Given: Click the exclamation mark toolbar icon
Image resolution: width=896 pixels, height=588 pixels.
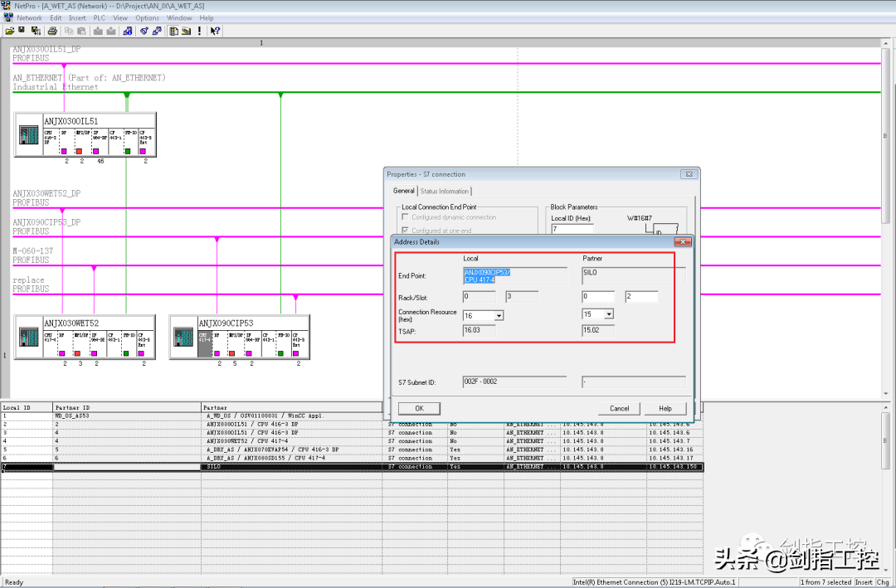Looking at the screenshot, I should coord(199,31).
